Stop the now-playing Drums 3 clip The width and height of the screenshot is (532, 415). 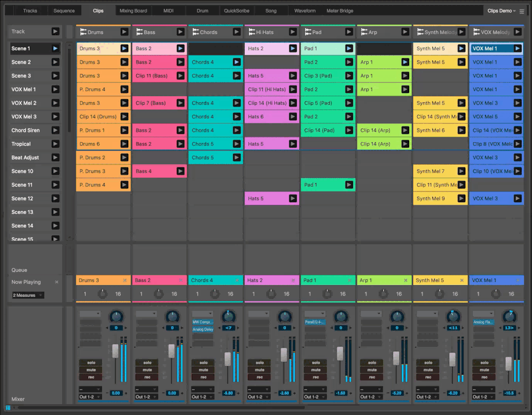pyautogui.click(x=125, y=280)
